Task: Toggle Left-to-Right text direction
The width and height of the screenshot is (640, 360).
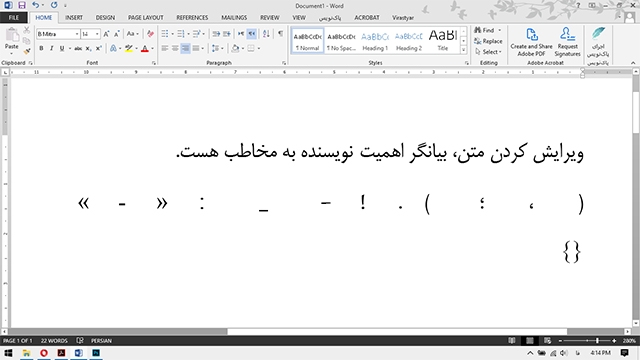Action: point(241,34)
